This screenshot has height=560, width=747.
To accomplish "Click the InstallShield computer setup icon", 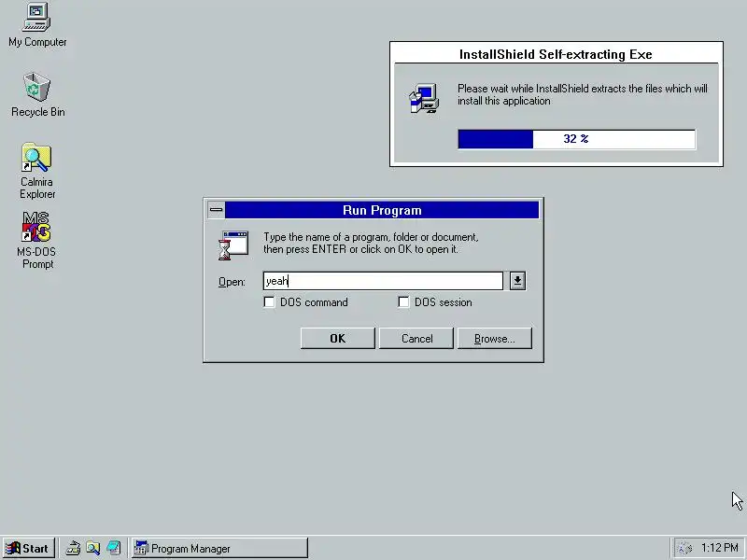I will [x=424, y=98].
